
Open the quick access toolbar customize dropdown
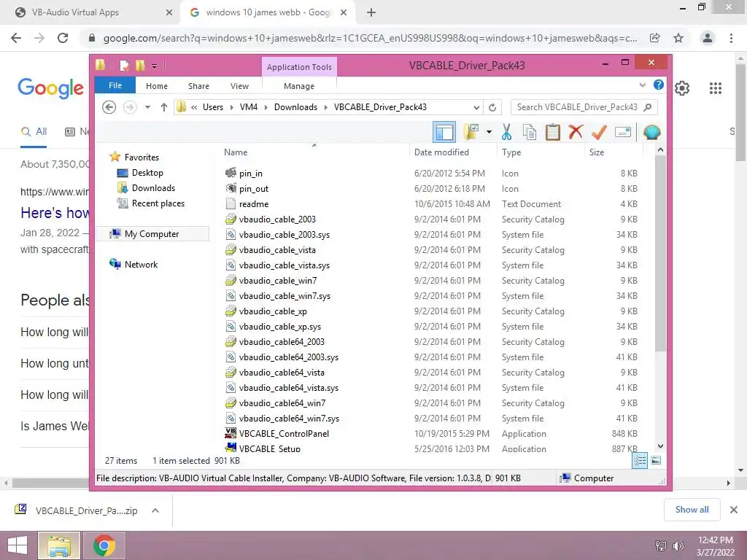pos(155,66)
